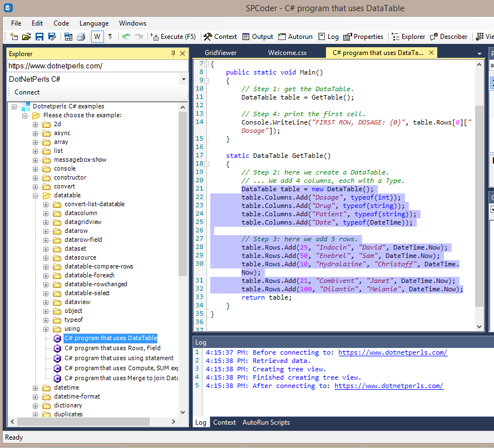This screenshot has height=448, width=494.
Task: Open the Code menu
Action: pos(61,23)
